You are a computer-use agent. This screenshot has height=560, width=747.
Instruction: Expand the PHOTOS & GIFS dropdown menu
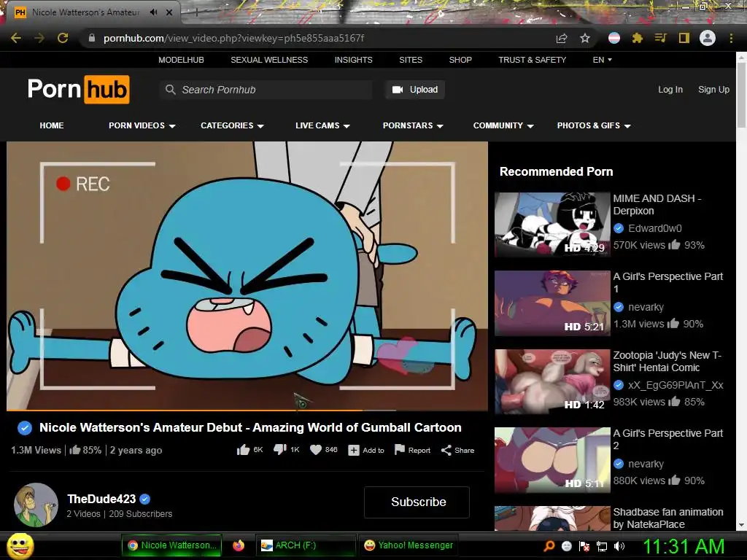pos(594,125)
